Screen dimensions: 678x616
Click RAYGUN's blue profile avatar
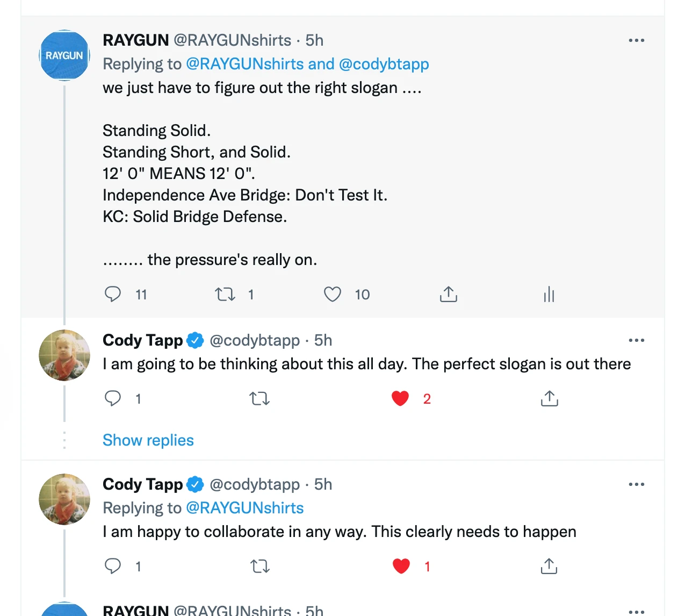pyautogui.click(x=64, y=55)
